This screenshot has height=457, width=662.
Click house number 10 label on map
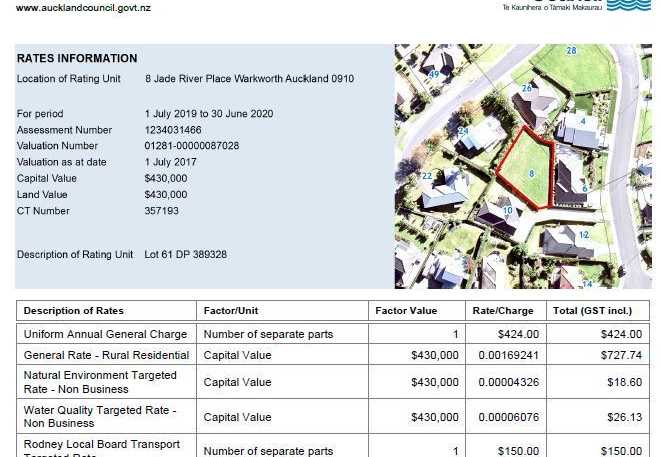(x=507, y=210)
